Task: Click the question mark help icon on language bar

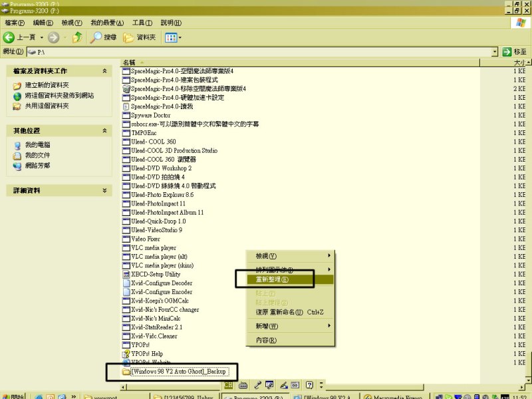Action: pyautogui.click(x=309, y=385)
